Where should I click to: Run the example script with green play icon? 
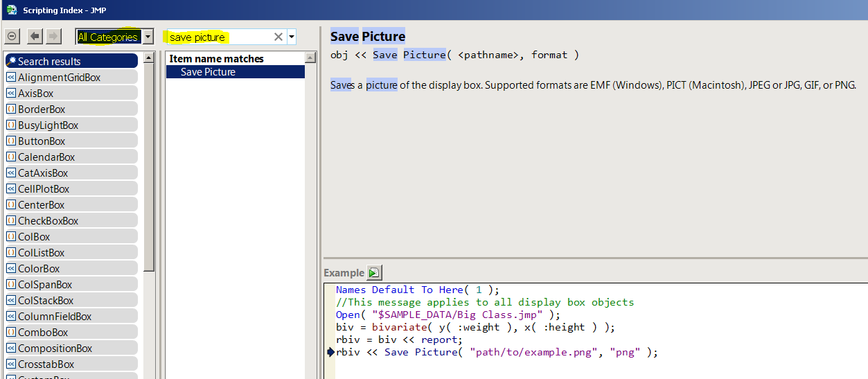[374, 273]
